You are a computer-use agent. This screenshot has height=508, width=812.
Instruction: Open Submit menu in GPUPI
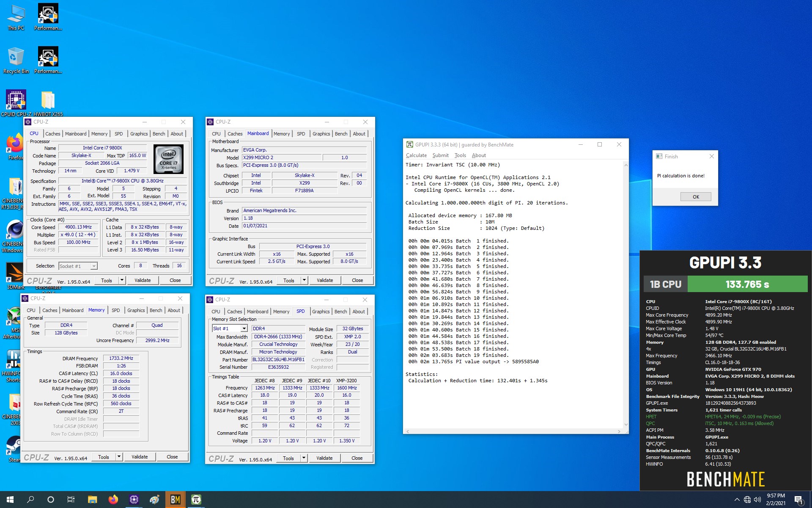click(x=440, y=155)
